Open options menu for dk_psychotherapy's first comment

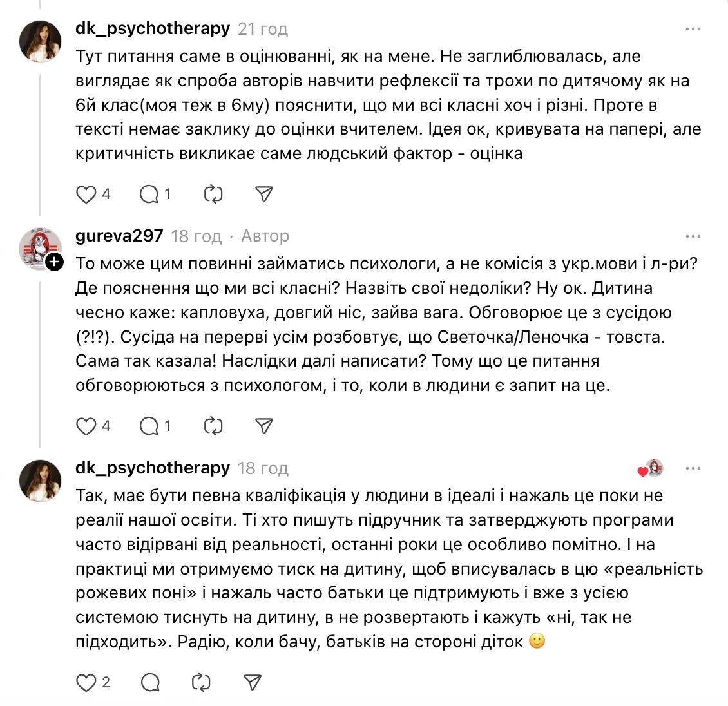click(x=693, y=28)
